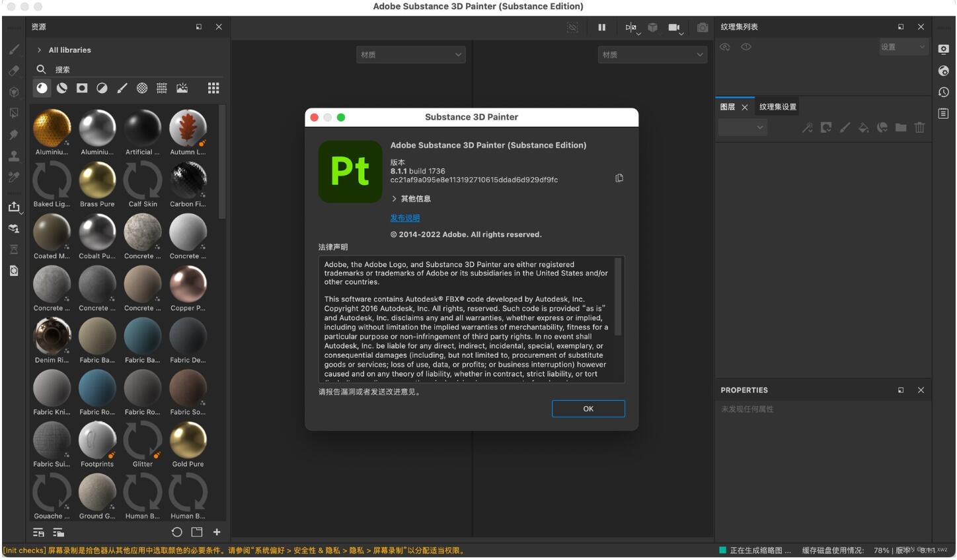Switch to the 图层 tab
Screen dimensions: 957x560
coord(728,107)
